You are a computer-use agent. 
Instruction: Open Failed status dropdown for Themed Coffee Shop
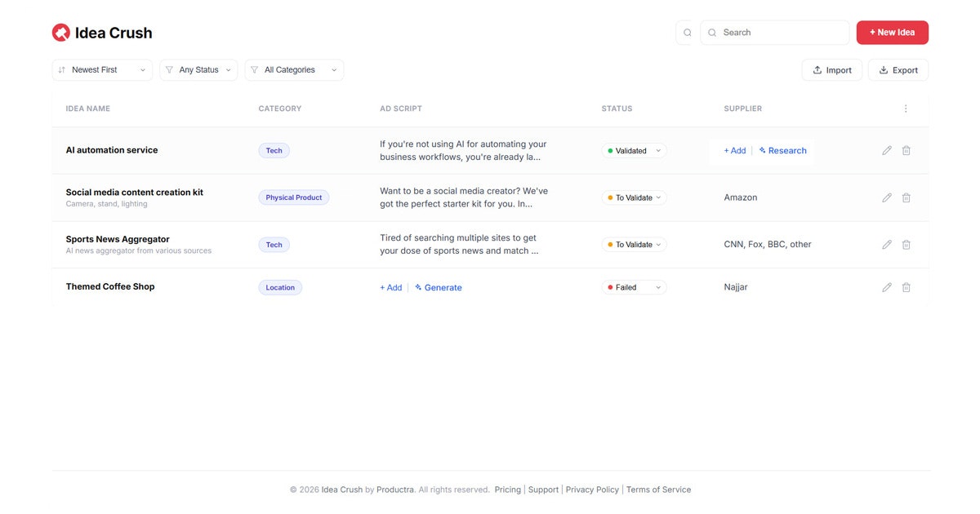(635, 287)
